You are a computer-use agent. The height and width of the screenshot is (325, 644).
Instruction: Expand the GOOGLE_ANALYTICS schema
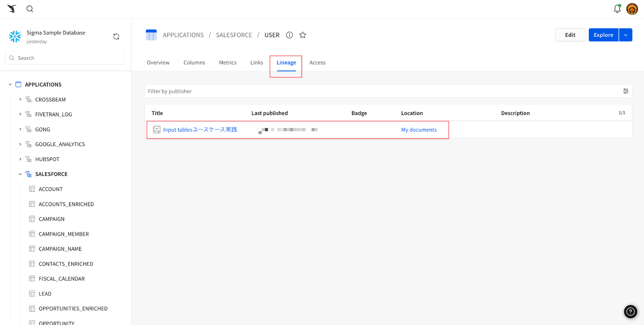20,144
